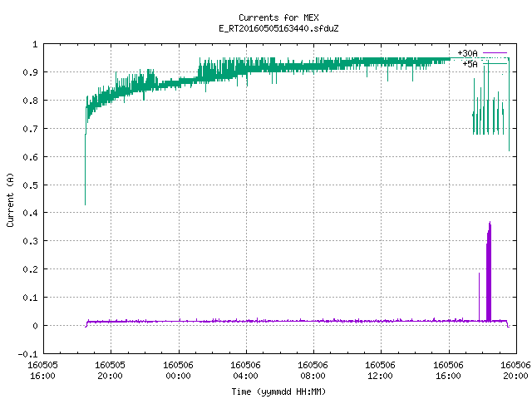This screenshot has height=399, width=532.
Task: Click the x-axis label '160506 00:00'
Action: pyautogui.click(x=178, y=370)
